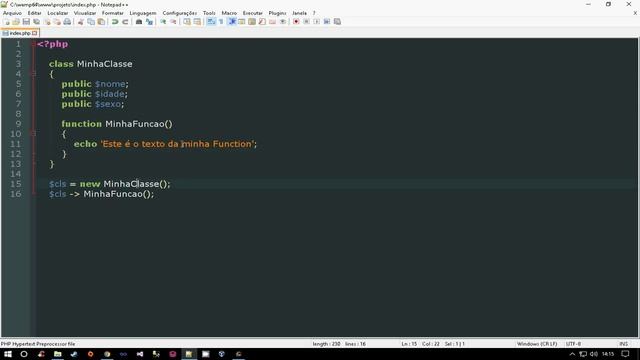Viewport: 640px width, 360px height.
Task: Open the Plugins menu
Action: (277, 13)
